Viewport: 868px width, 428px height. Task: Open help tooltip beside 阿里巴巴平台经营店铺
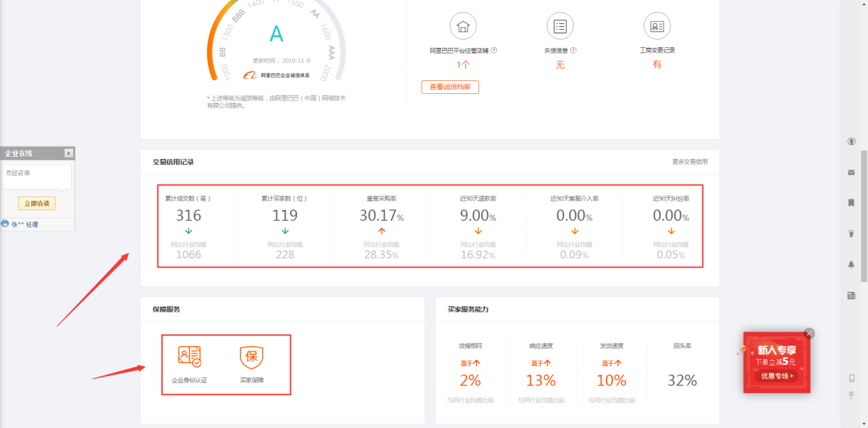tap(494, 50)
